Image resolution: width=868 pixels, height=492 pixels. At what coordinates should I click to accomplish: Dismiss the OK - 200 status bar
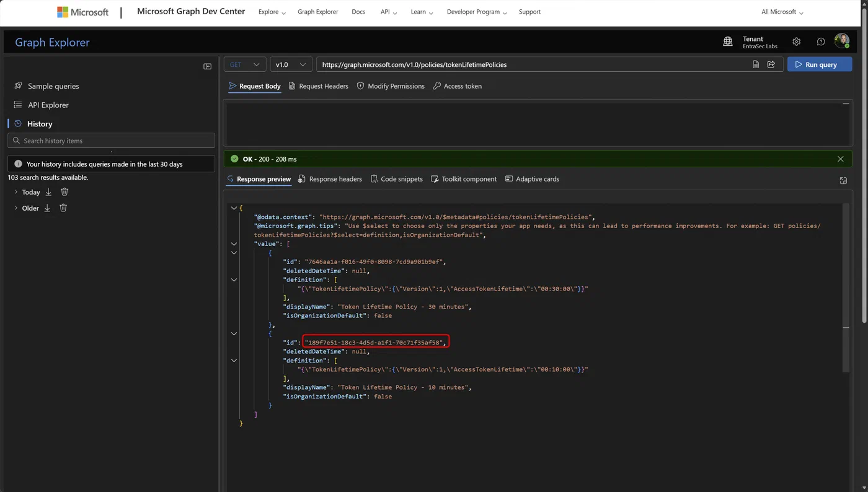(841, 159)
